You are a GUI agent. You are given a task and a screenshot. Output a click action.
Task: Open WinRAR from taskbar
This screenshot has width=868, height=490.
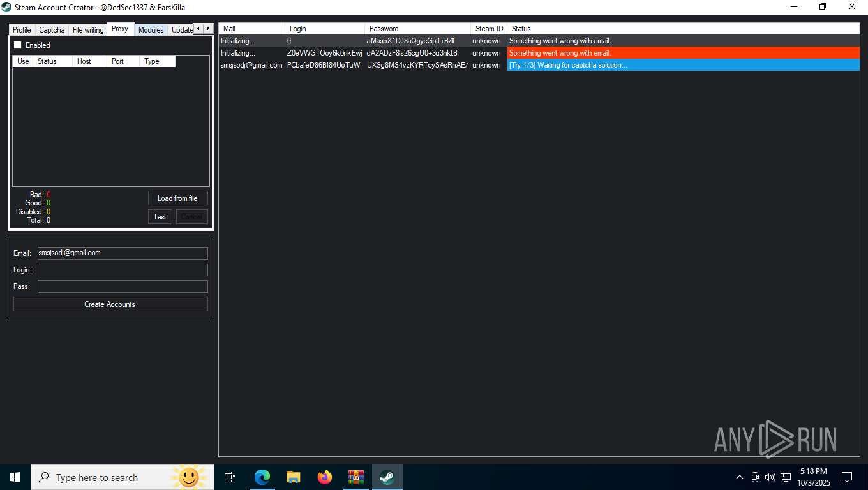pos(356,477)
